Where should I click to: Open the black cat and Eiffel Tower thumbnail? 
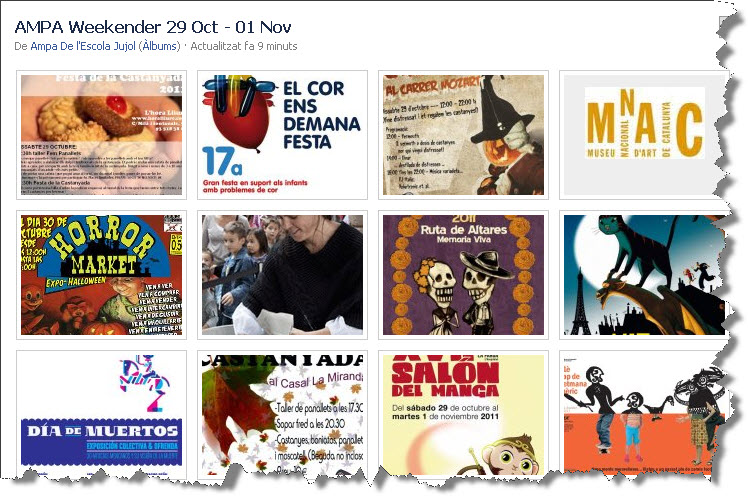point(644,275)
